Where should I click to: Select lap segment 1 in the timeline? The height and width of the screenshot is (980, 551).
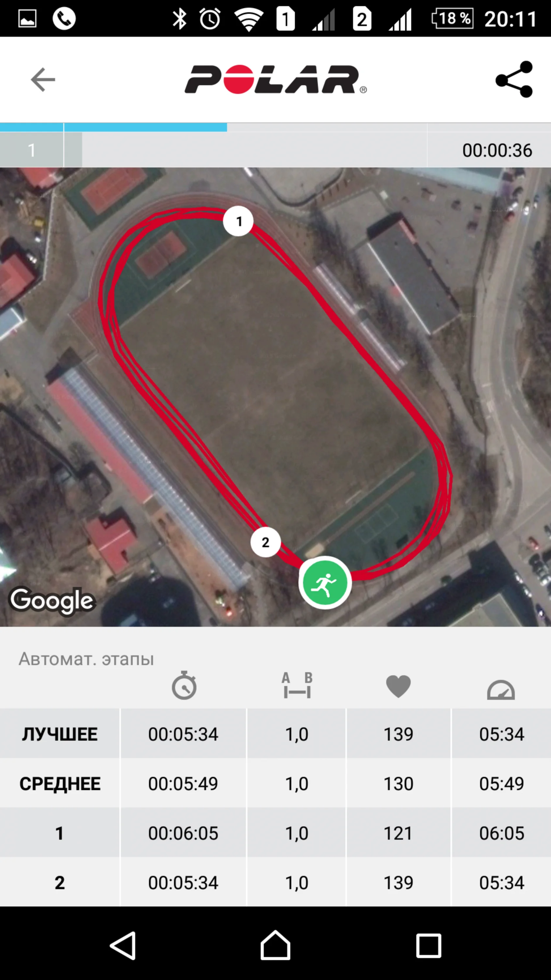[32, 150]
